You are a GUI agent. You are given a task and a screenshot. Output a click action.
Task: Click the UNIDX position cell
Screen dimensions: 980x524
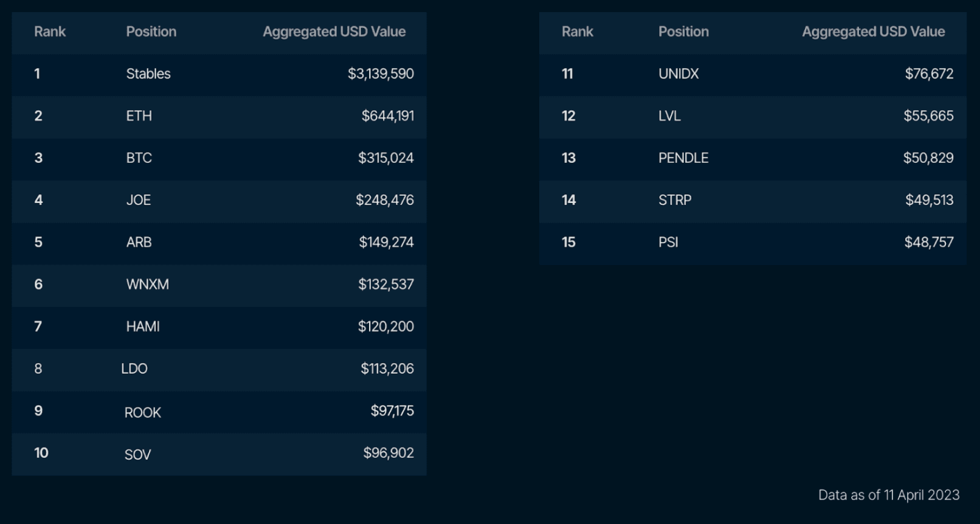click(x=678, y=74)
